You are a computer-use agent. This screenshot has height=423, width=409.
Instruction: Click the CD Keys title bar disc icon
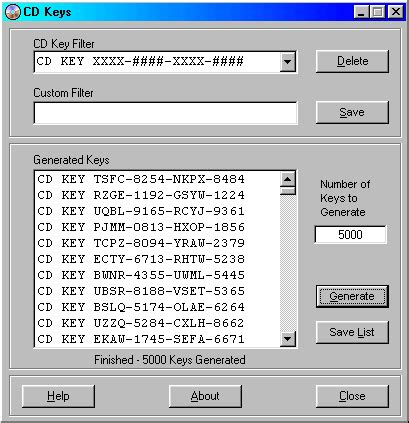pyautogui.click(x=12, y=12)
